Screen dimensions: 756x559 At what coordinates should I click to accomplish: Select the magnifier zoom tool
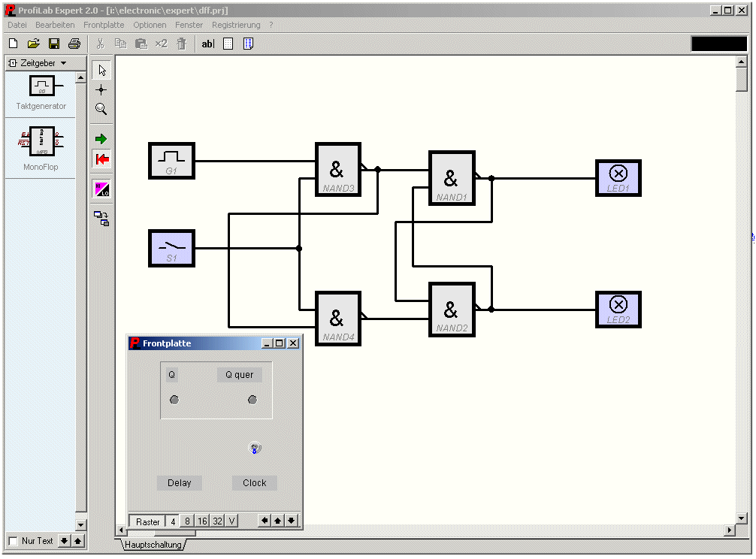101,109
